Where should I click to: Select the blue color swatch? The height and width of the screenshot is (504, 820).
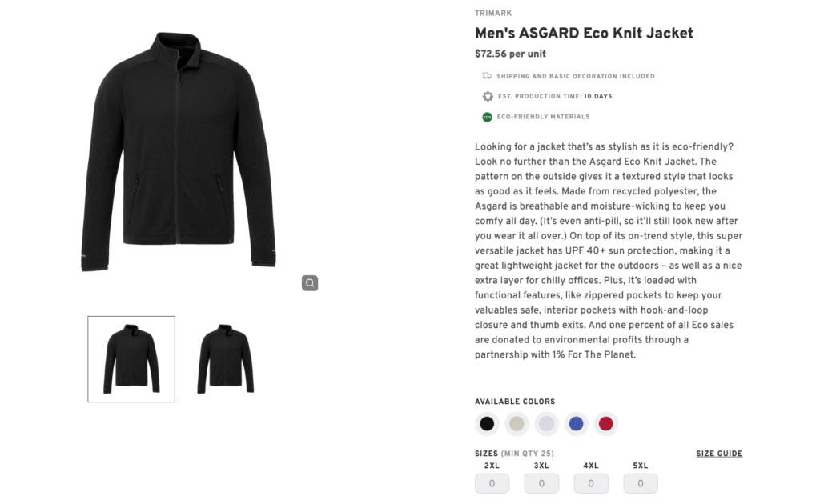[576, 423]
